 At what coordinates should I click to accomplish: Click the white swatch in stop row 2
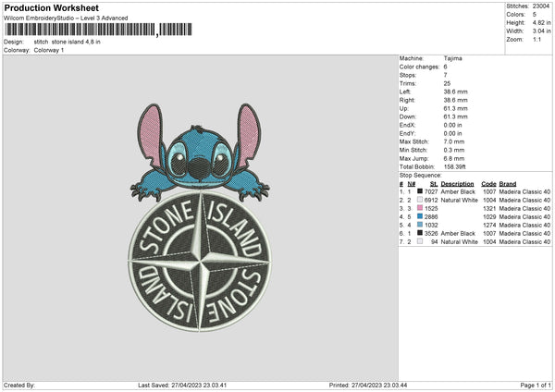420,200
